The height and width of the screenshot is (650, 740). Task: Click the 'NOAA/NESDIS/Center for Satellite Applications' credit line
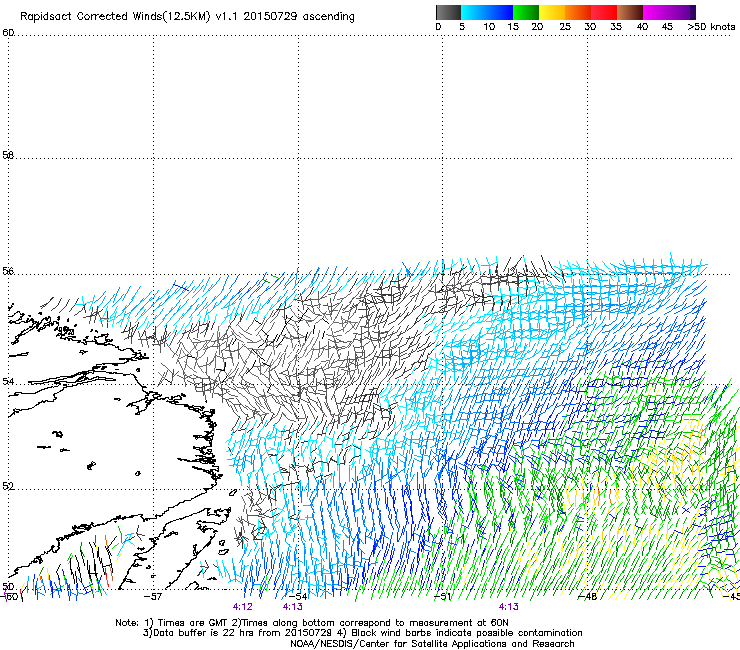[432, 644]
